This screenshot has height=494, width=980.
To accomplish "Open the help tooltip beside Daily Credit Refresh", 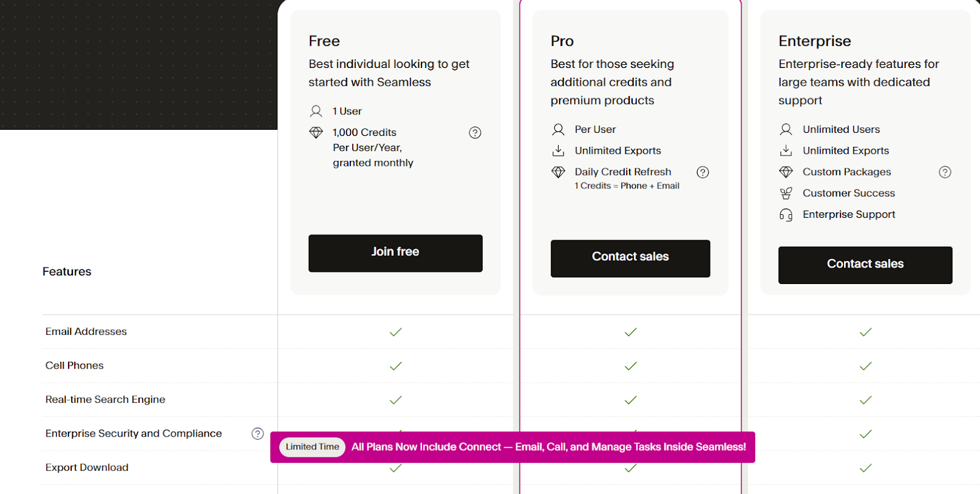I will [703, 172].
